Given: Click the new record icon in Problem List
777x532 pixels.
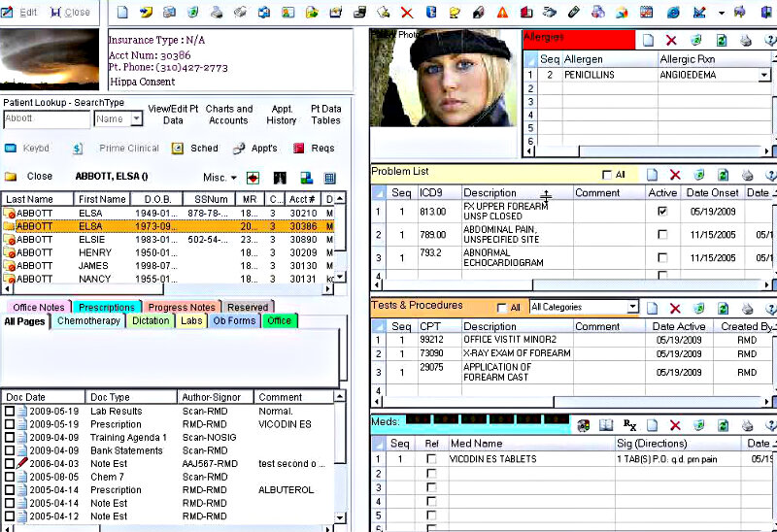Looking at the screenshot, I should [x=650, y=175].
